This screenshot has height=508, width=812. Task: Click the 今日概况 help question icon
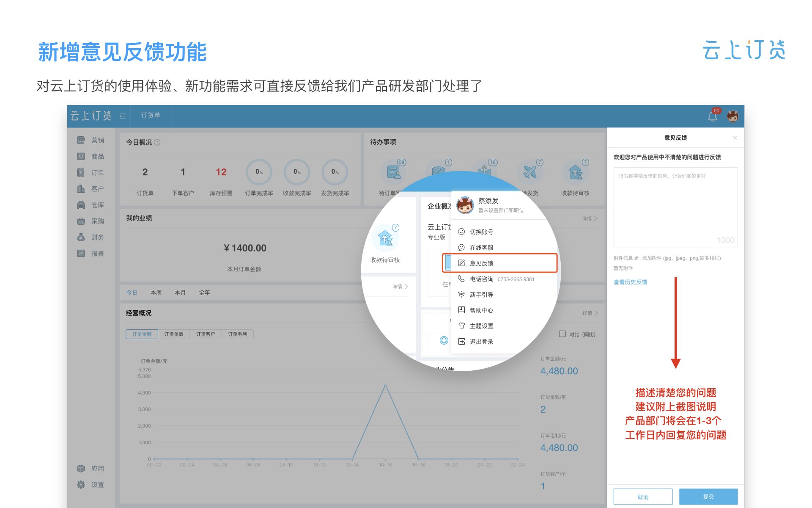click(x=157, y=142)
